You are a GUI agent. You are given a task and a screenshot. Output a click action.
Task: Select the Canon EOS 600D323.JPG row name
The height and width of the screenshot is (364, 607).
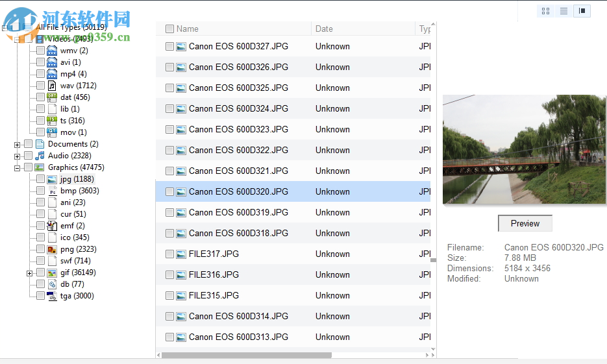click(238, 129)
